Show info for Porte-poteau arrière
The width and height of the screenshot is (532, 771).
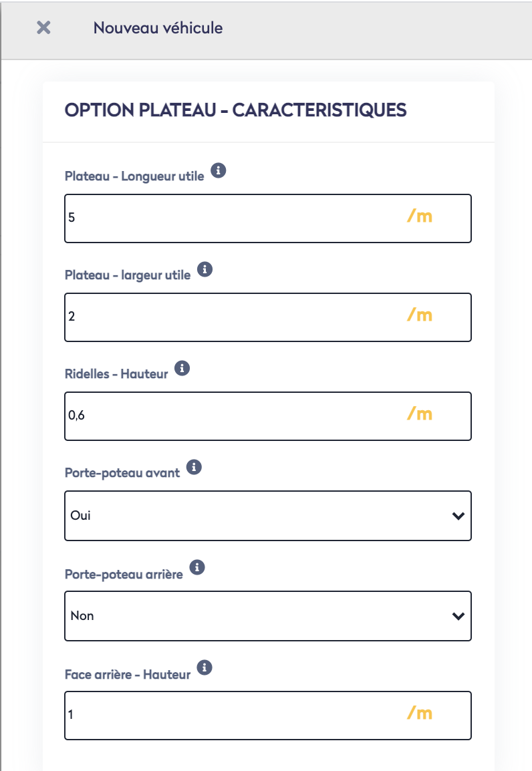196,567
